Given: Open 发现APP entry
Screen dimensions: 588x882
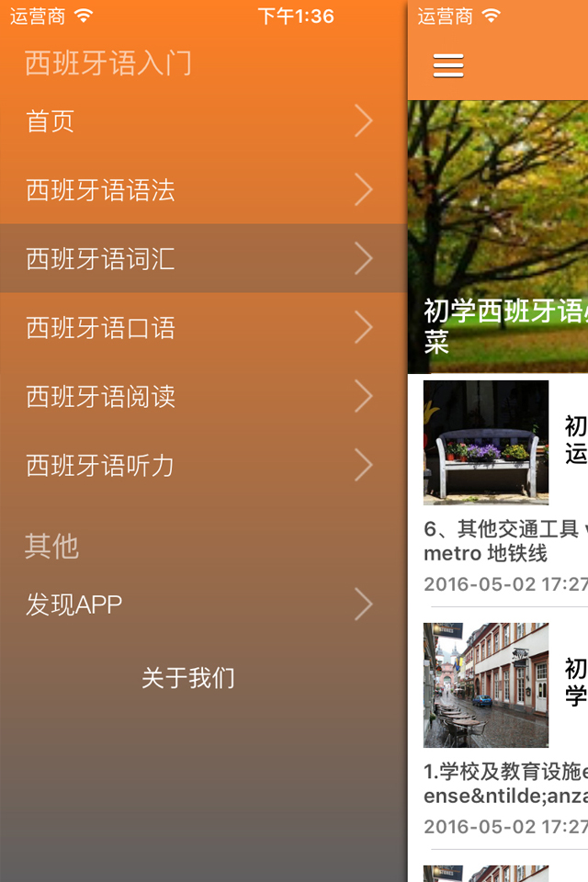Looking at the screenshot, I should click(x=204, y=605).
